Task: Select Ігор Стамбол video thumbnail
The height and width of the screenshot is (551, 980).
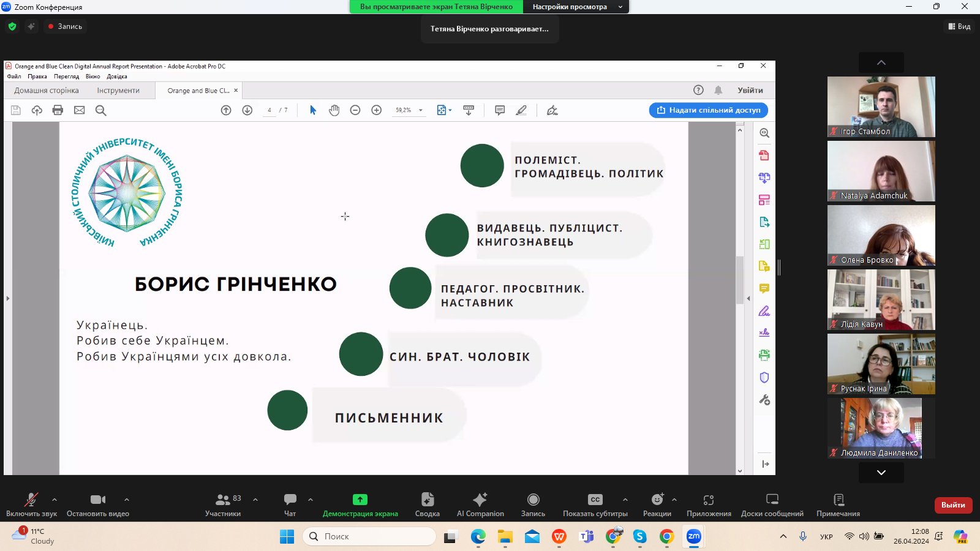Action: click(x=881, y=107)
